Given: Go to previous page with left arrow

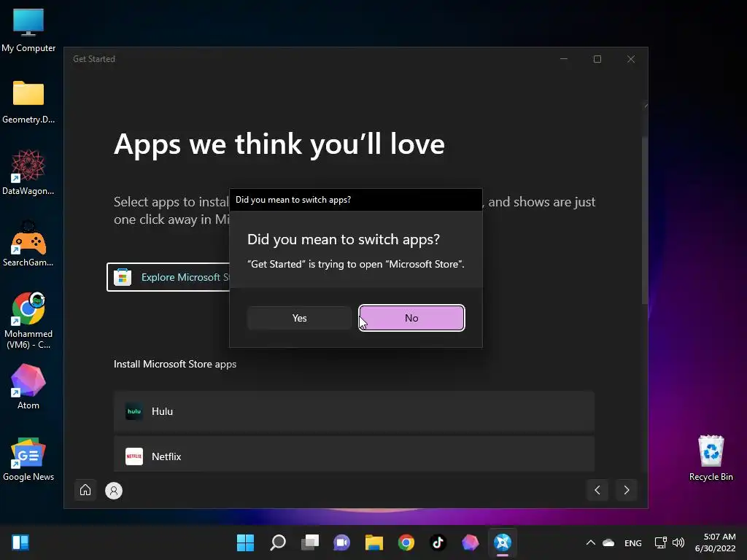Looking at the screenshot, I should 597,490.
